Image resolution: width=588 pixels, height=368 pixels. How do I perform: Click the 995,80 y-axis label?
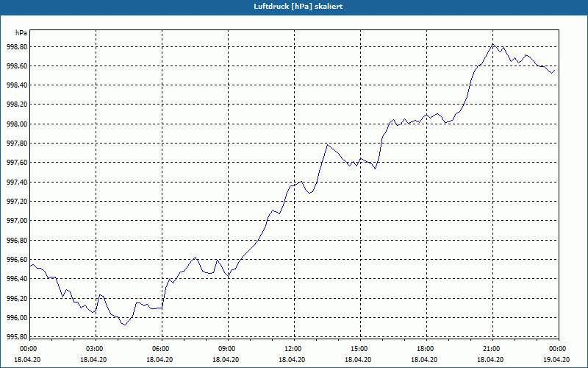pos(17,337)
